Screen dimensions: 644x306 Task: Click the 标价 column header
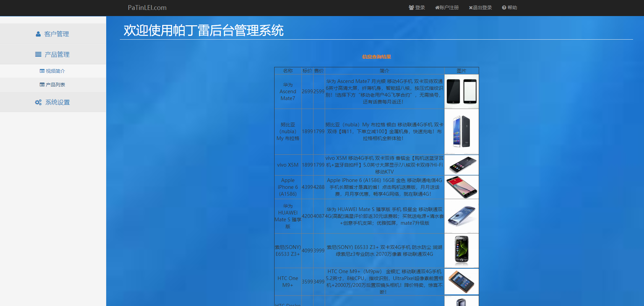[307, 71]
